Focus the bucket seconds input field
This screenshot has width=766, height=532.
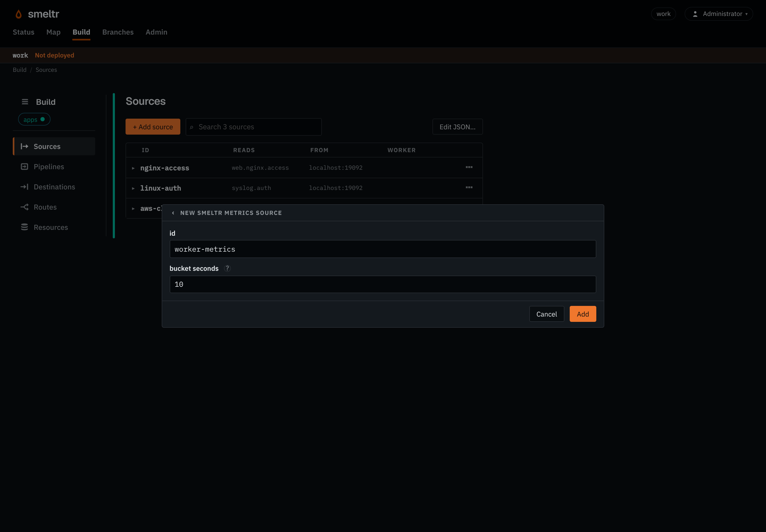(383, 284)
